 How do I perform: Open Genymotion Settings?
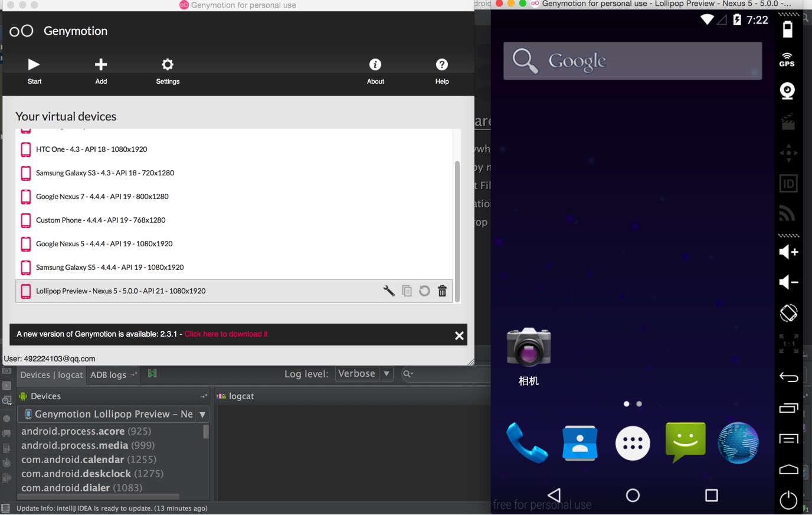(168, 71)
